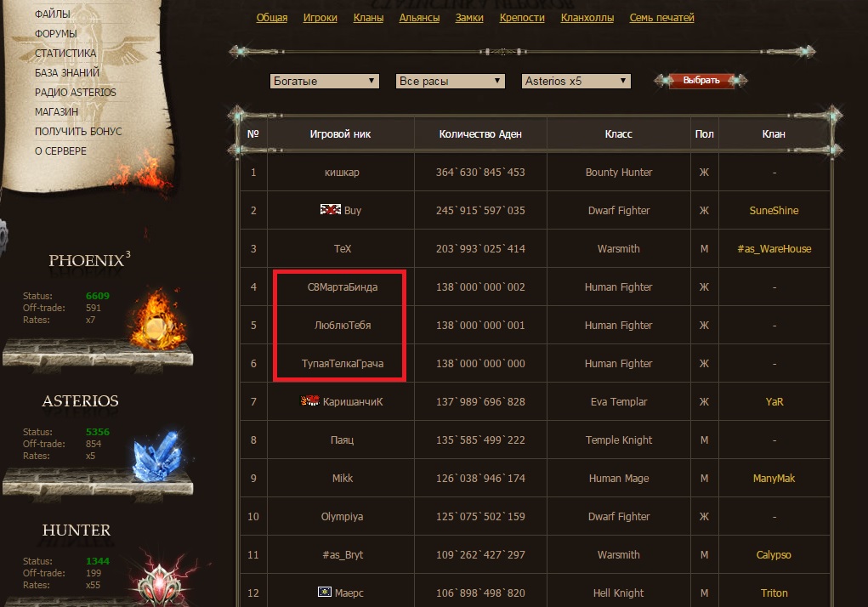Screen dimensions: 868x607
Task: Click the red Выбрать button
Action: 701,80
